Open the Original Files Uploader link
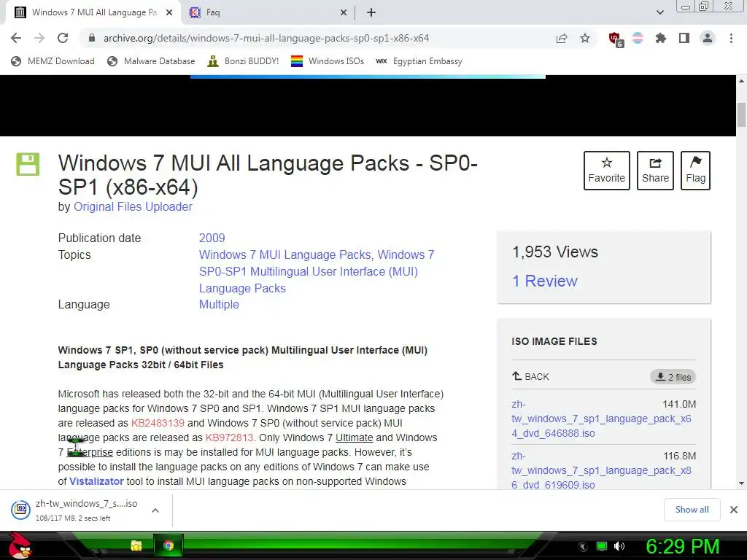Screen dimensions: 747x560 [x=133, y=206]
